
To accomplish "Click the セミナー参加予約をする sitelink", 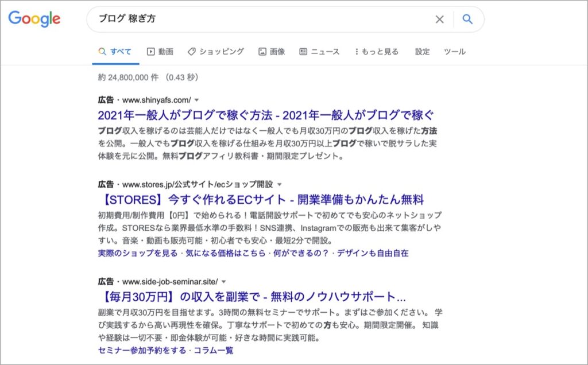I will click(x=142, y=351).
